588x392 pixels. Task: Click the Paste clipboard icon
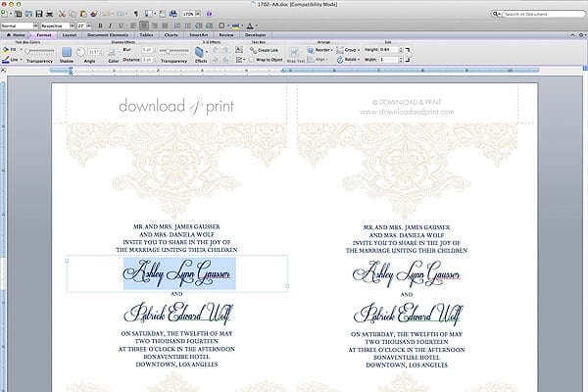83,14
